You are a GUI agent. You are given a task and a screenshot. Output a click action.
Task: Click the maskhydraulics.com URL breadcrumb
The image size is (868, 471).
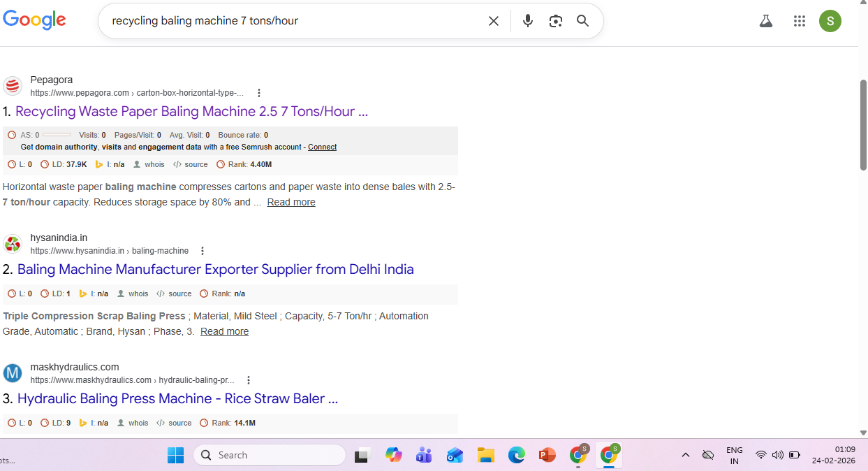pos(132,380)
